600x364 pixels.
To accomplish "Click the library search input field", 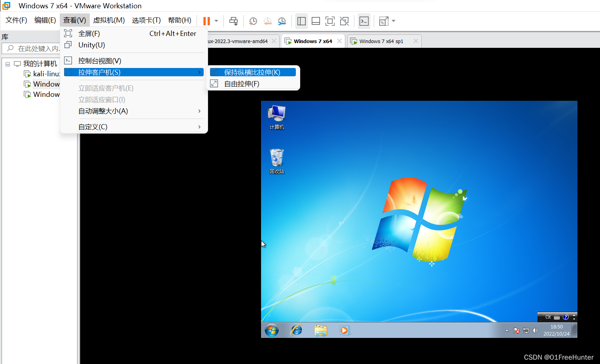I will (x=40, y=49).
